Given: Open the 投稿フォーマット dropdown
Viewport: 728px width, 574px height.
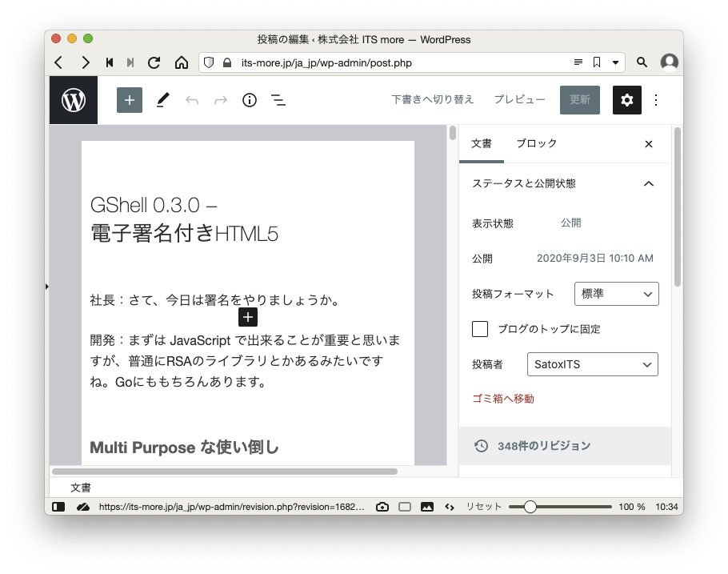Looking at the screenshot, I should 616,294.
